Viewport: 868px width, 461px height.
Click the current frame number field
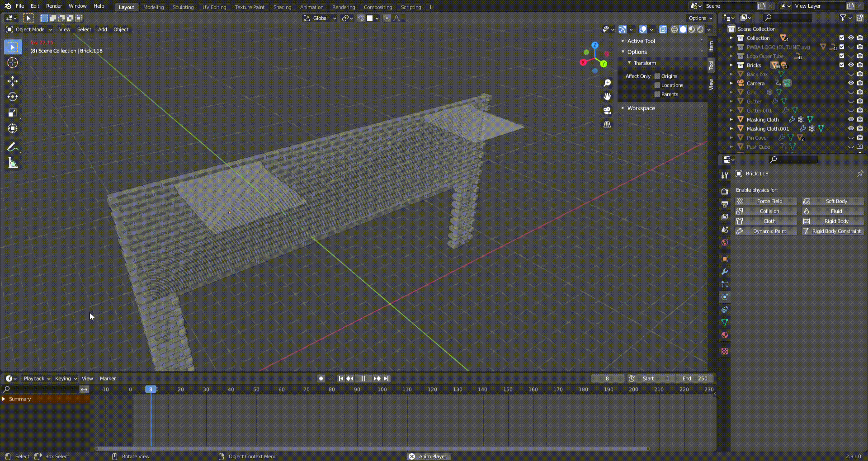click(608, 378)
